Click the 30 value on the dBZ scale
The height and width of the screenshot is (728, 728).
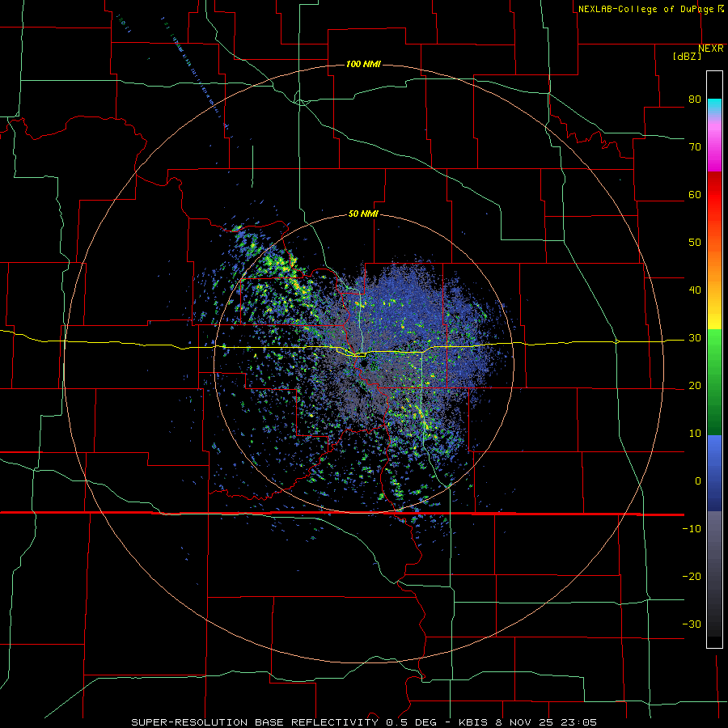[x=695, y=338]
